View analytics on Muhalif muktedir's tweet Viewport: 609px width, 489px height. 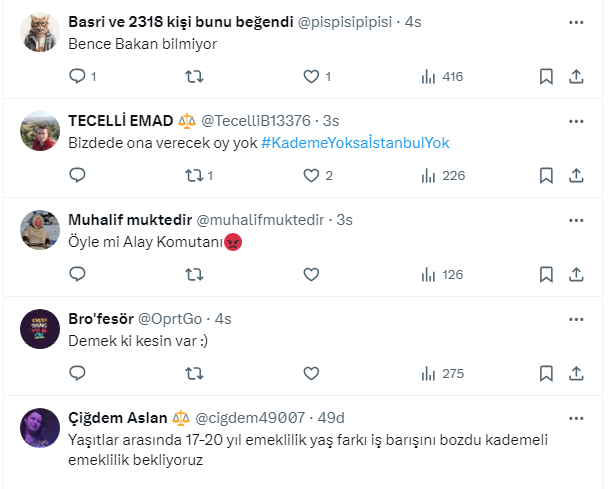[429, 274]
